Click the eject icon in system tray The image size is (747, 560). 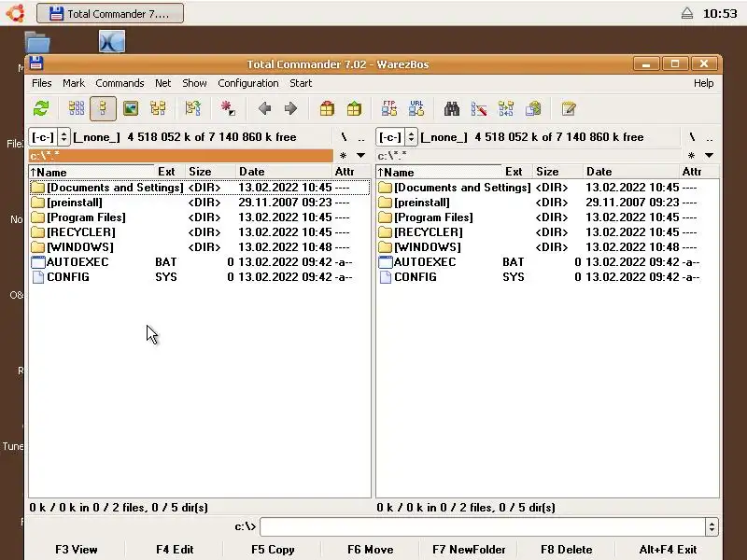pos(687,13)
